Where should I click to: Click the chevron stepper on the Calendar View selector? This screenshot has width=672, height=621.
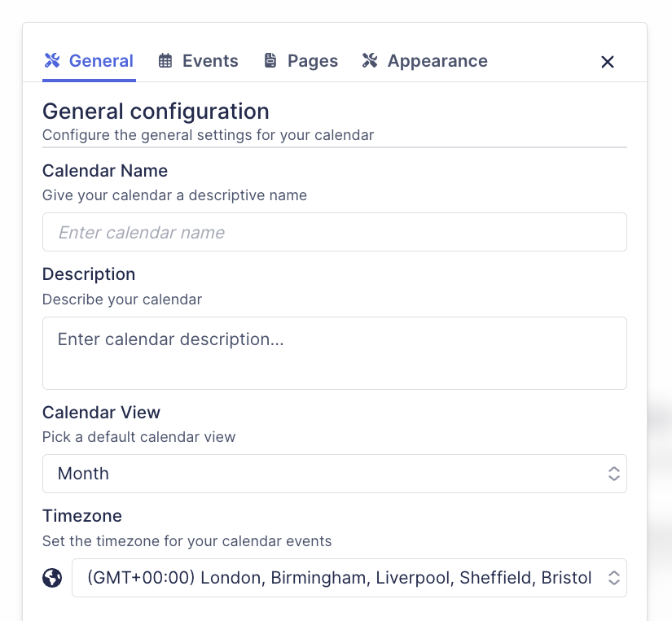[613, 473]
